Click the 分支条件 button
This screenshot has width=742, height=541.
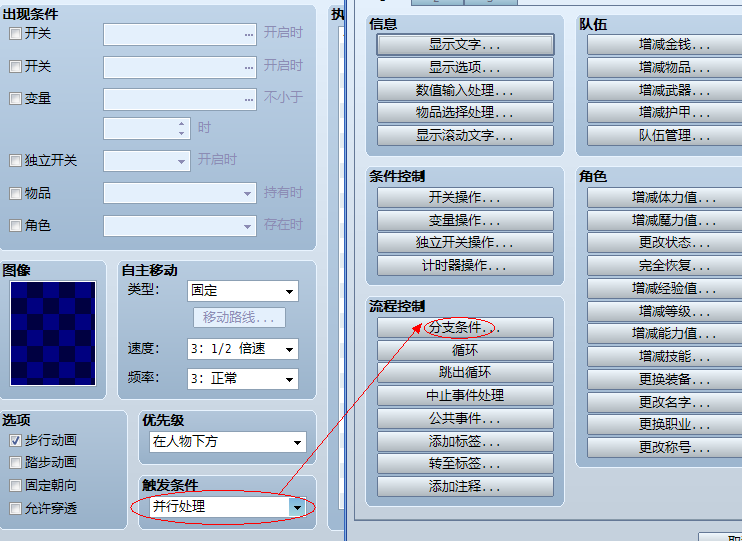pos(465,328)
